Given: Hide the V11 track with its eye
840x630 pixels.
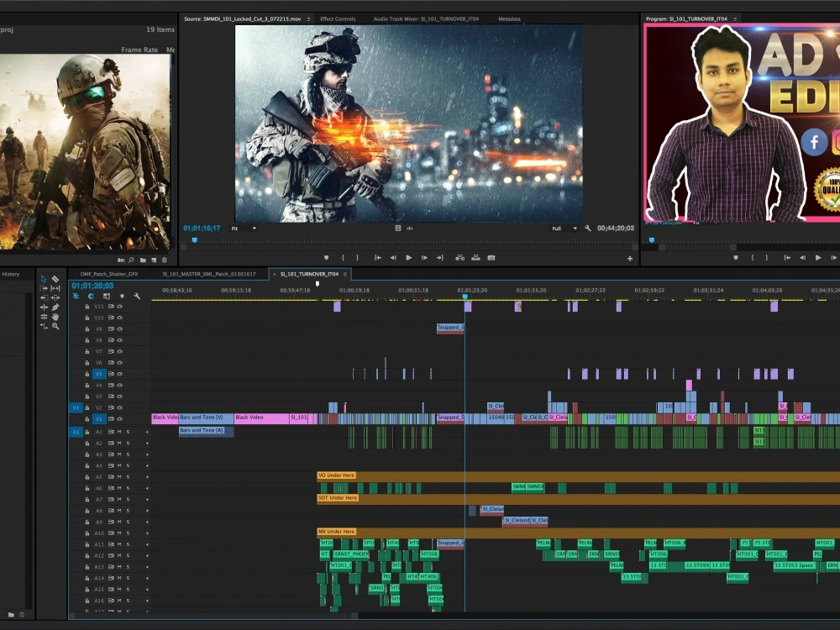Looking at the screenshot, I should (x=119, y=307).
